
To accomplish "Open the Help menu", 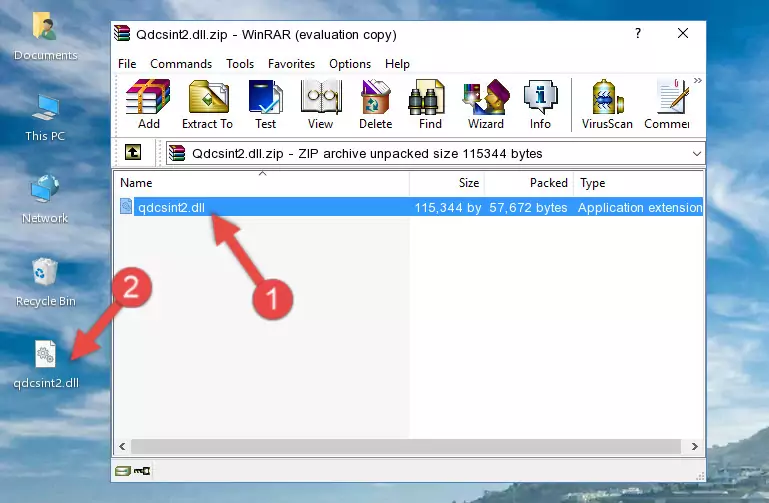I will coord(397,64).
